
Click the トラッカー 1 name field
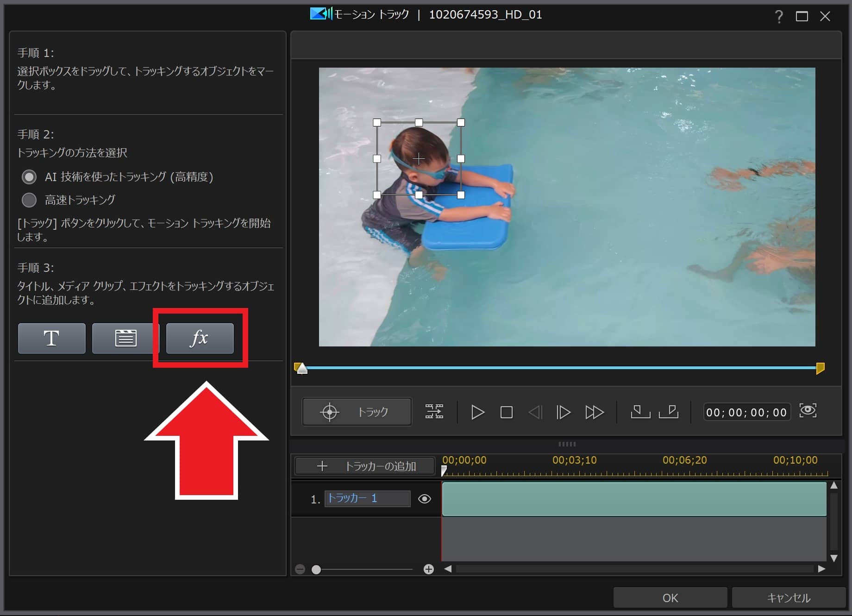(x=367, y=499)
